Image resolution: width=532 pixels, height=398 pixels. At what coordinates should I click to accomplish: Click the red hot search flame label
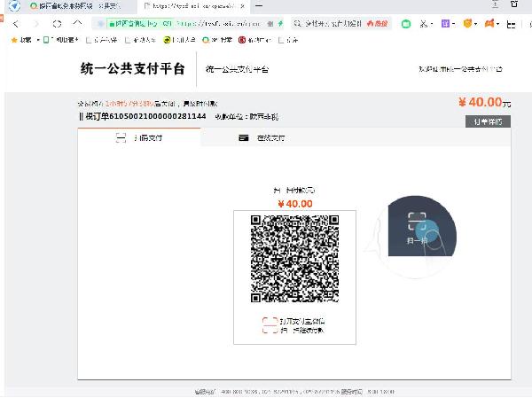pos(378,23)
